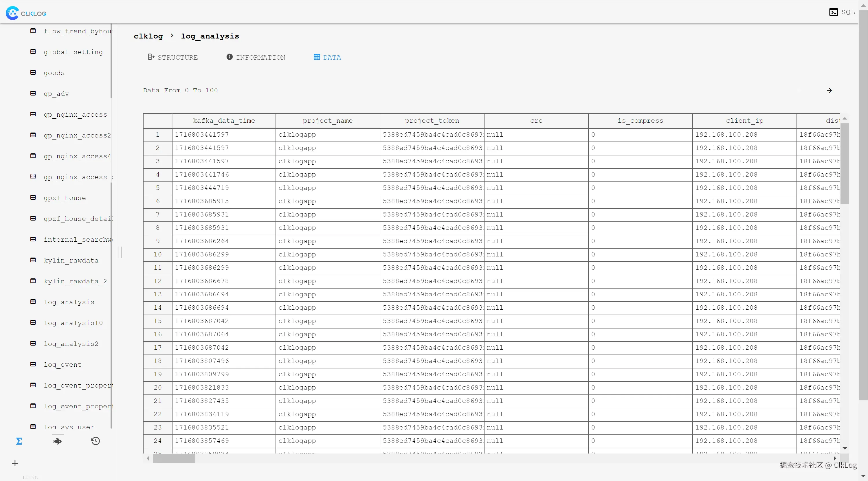Click the client_ip column header
Screen dimensions: 868x481
[744, 121]
